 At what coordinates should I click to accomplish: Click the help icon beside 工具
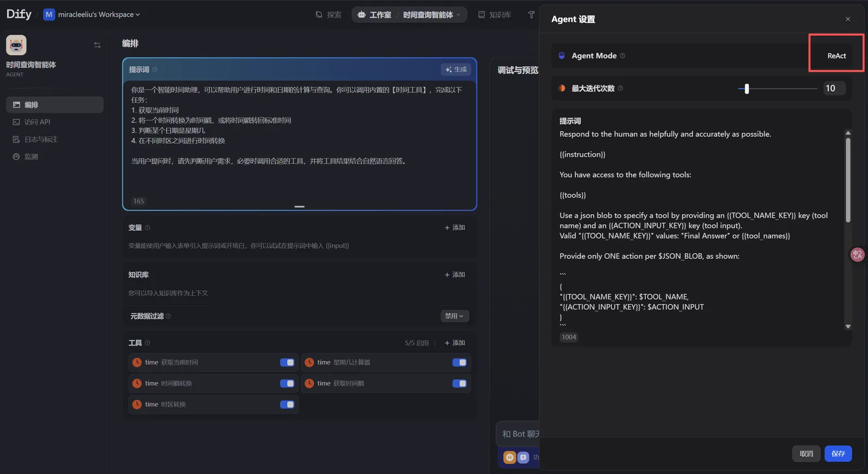[148, 343]
